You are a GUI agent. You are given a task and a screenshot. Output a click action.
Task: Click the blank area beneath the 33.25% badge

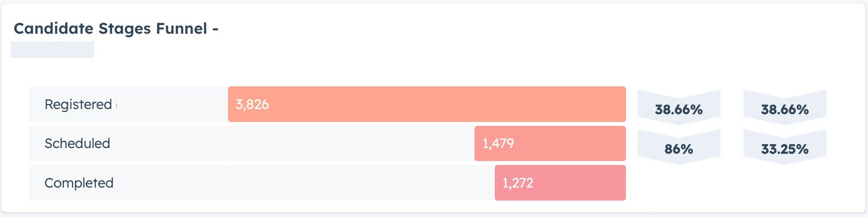[x=785, y=186]
